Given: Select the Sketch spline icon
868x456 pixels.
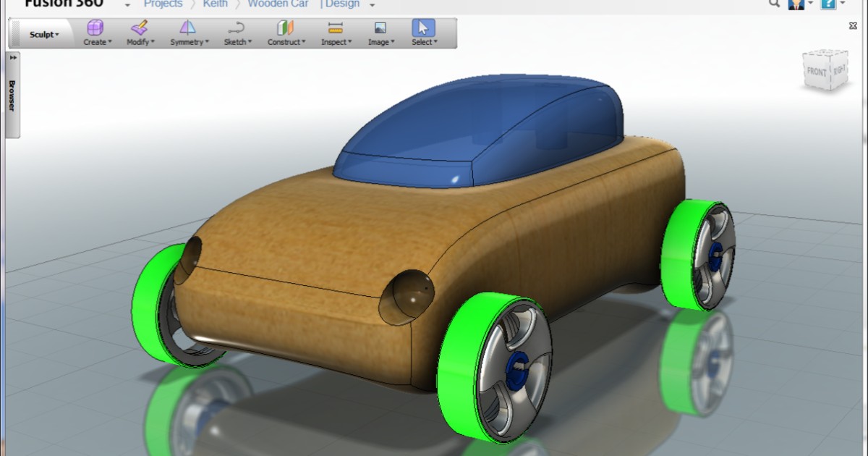Looking at the screenshot, I should click(x=236, y=28).
